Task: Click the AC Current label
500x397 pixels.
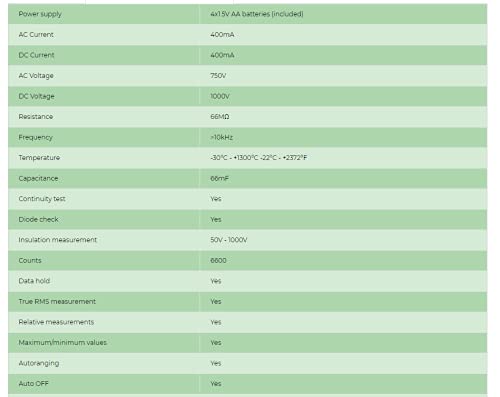Action: [x=36, y=35]
